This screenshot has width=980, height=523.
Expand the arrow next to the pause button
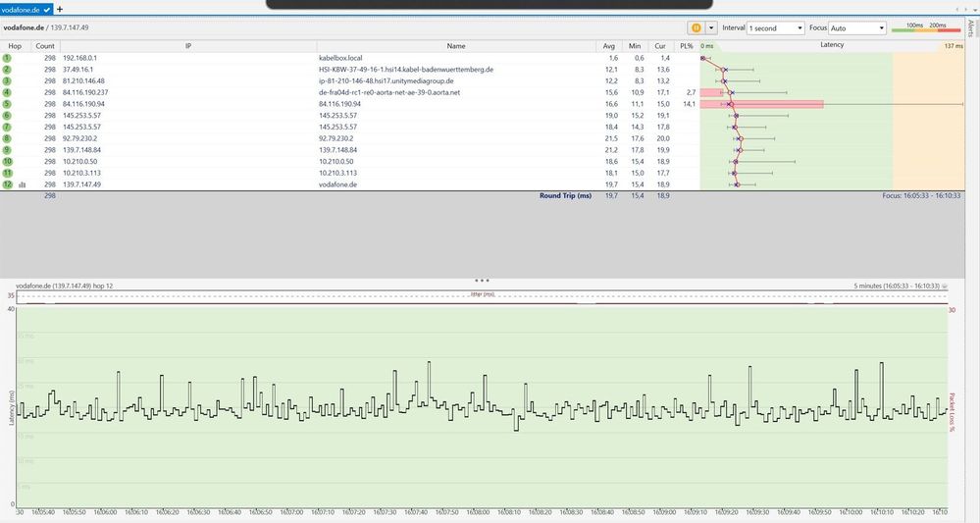coord(710,28)
